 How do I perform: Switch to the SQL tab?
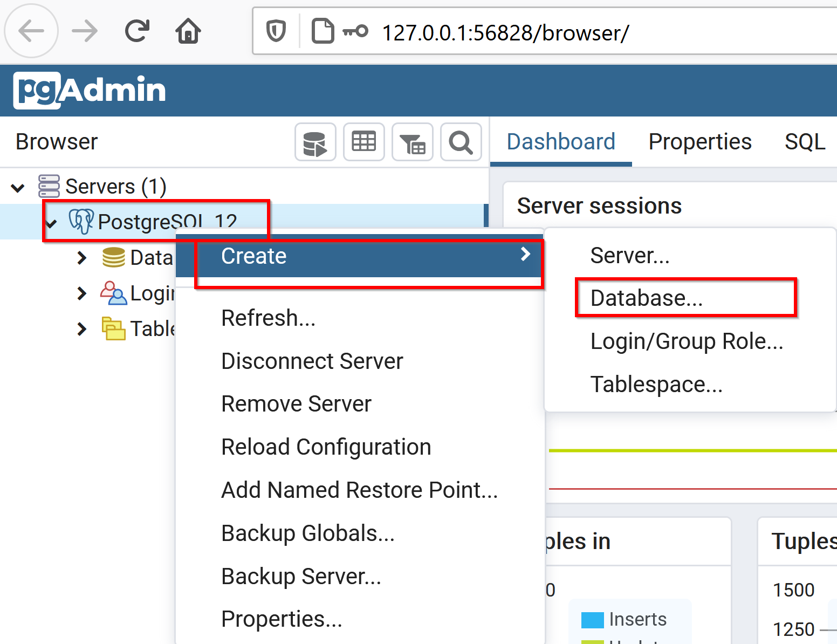(x=805, y=142)
